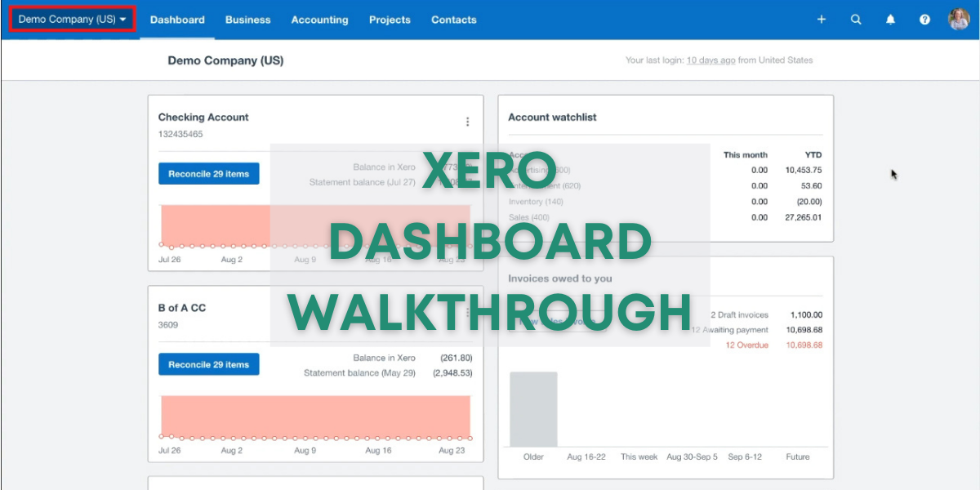Open the Business menu
980x490 pixels.
(247, 20)
